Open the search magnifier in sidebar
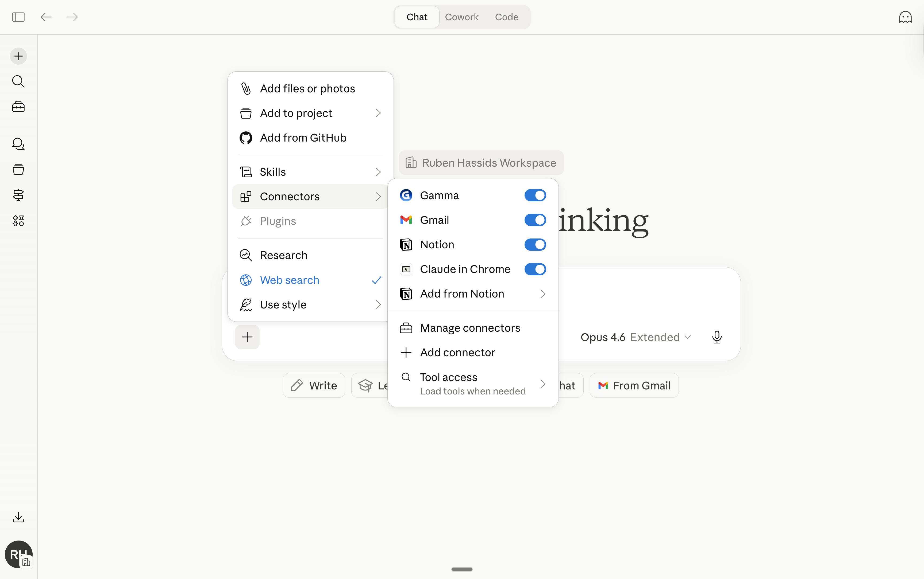Screen dimensions: 924x579 [x=18, y=81]
